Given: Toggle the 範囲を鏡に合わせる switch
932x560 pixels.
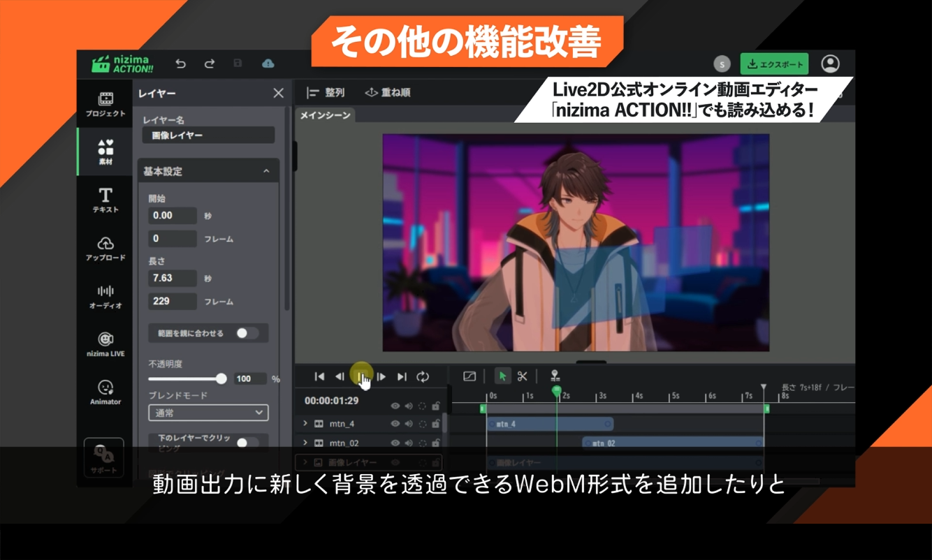Looking at the screenshot, I should tap(246, 333).
